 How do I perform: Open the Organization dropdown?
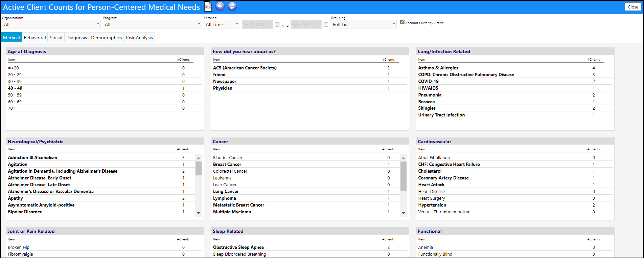click(51, 24)
